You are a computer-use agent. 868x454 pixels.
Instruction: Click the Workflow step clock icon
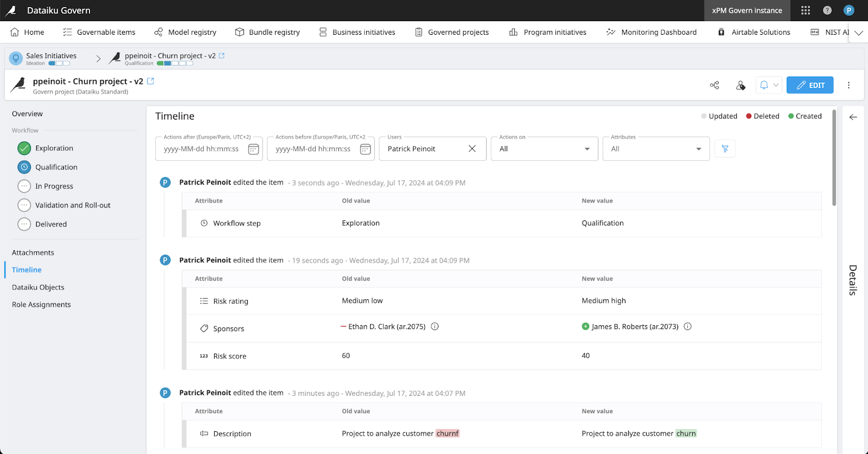[204, 223]
